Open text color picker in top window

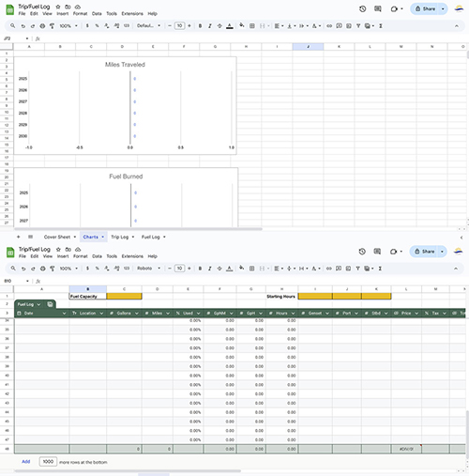230,26
